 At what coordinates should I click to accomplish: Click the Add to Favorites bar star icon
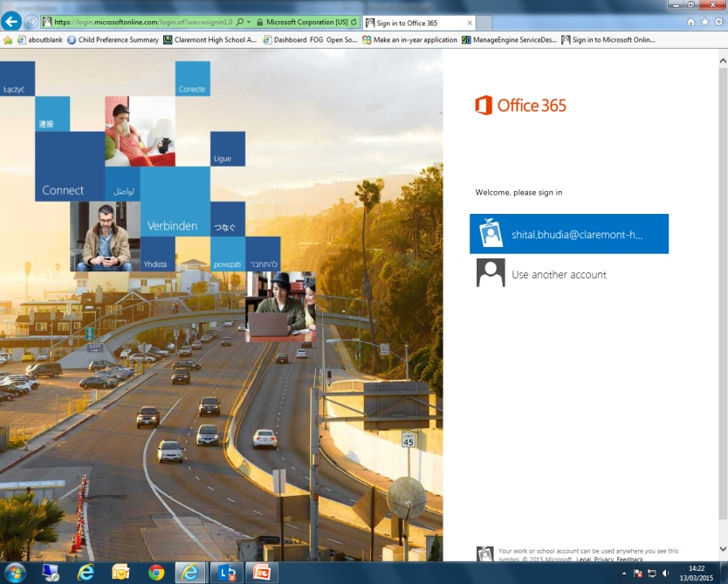(x=8, y=40)
